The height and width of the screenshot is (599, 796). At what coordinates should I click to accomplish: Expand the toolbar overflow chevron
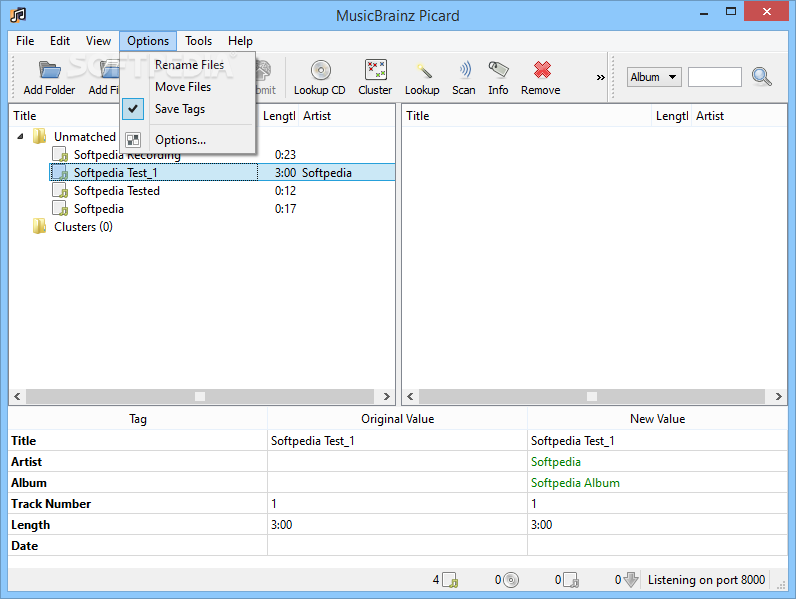click(x=601, y=78)
